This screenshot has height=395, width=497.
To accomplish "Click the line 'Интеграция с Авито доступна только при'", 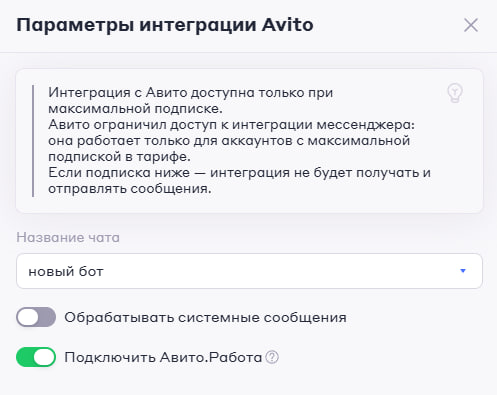I will 190,92.
